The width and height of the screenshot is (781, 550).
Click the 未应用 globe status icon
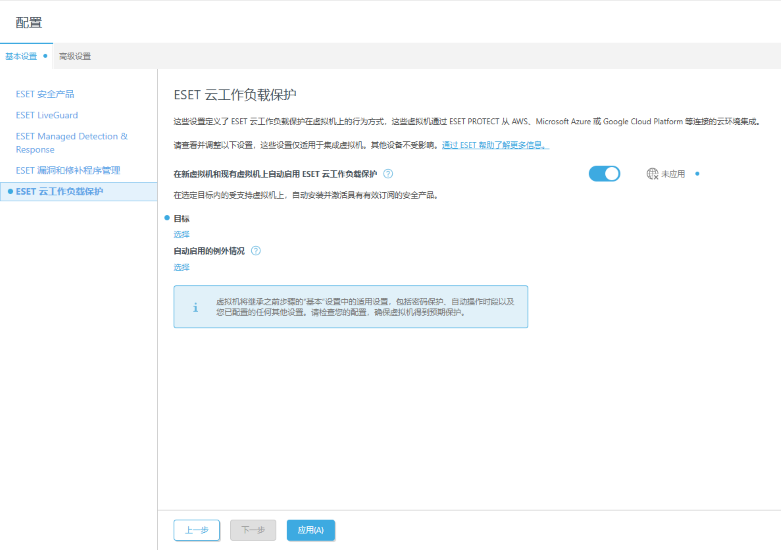point(652,174)
